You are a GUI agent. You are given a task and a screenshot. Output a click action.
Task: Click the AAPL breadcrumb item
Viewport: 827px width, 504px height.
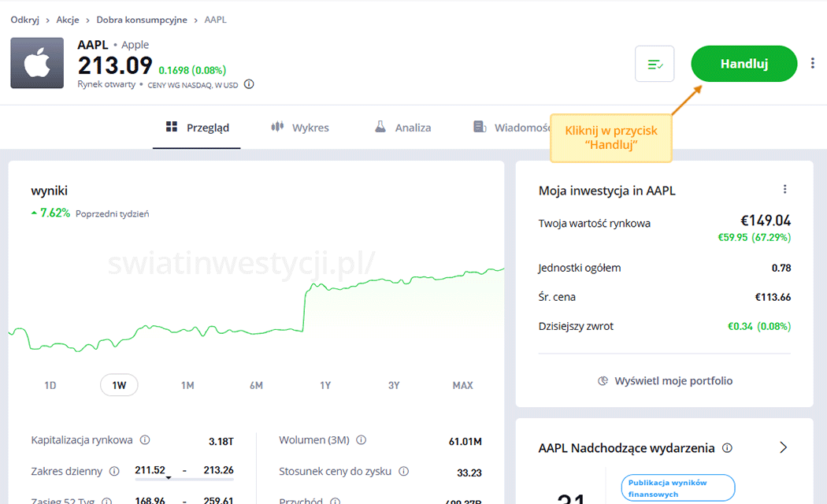[215, 20]
